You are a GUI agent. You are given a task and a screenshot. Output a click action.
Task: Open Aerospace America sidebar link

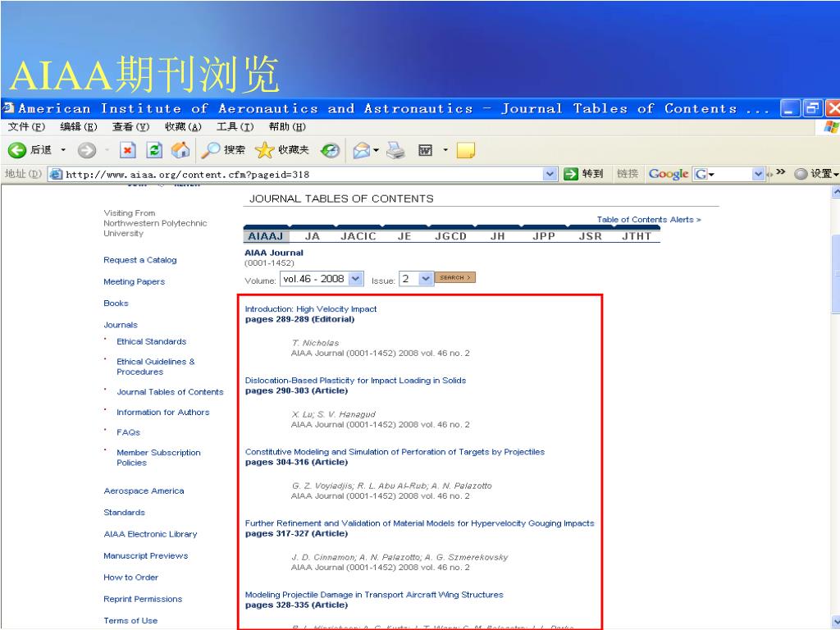(144, 491)
